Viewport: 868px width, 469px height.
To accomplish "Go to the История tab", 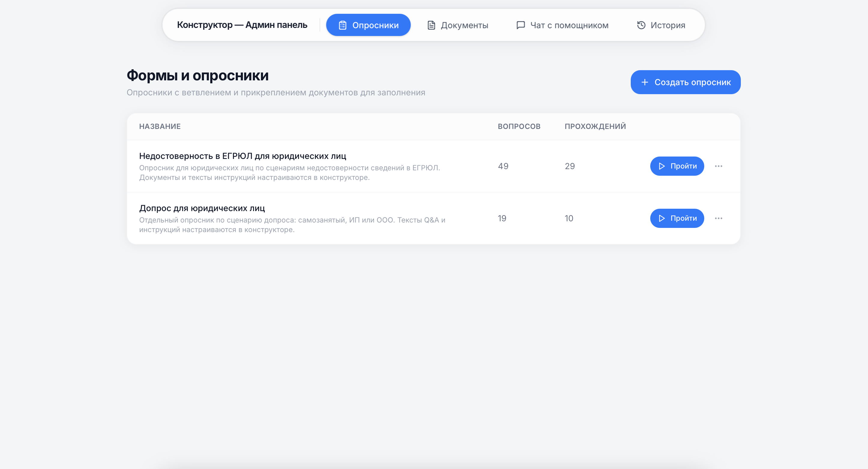I will tap(661, 25).
